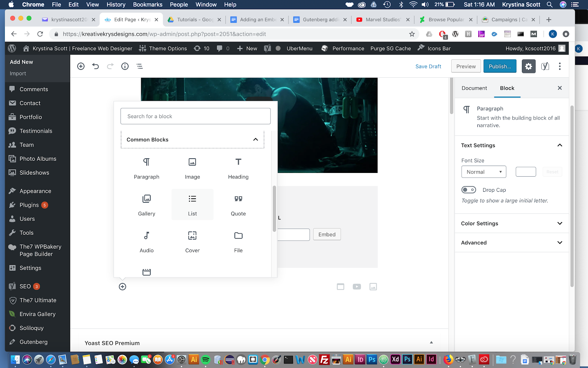Insert a Quote block

[238, 205]
